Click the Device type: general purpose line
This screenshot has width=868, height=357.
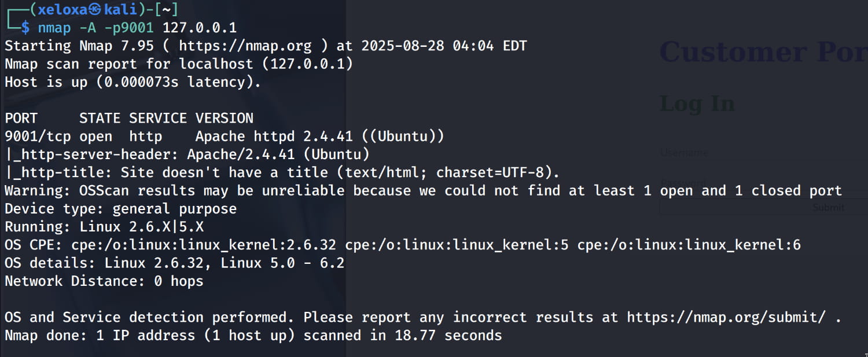click(x=120, y=208)
